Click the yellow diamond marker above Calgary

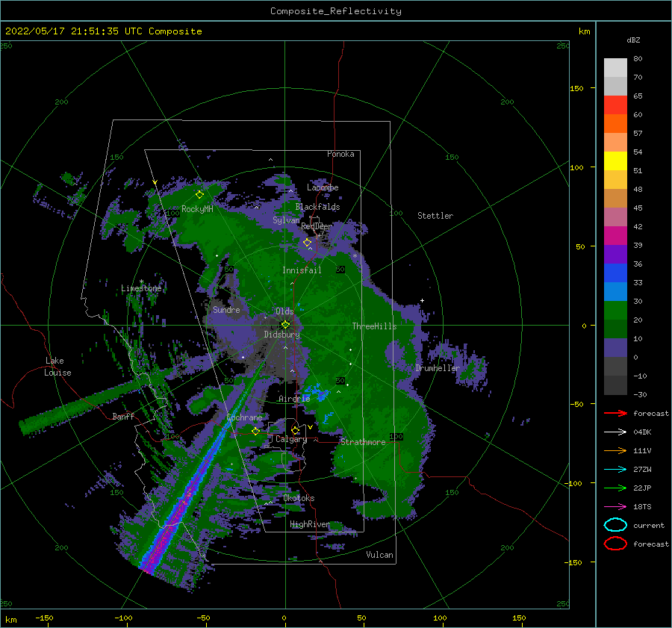tap(295, 430)
